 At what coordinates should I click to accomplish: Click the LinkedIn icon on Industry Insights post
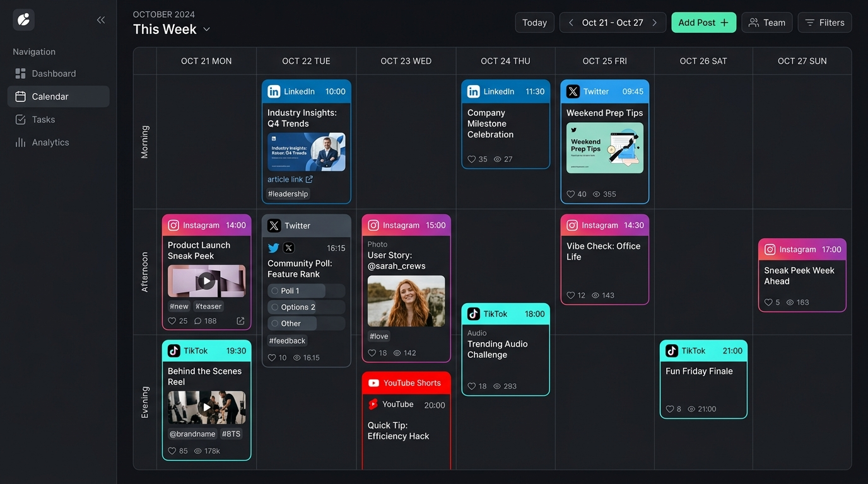274,91
